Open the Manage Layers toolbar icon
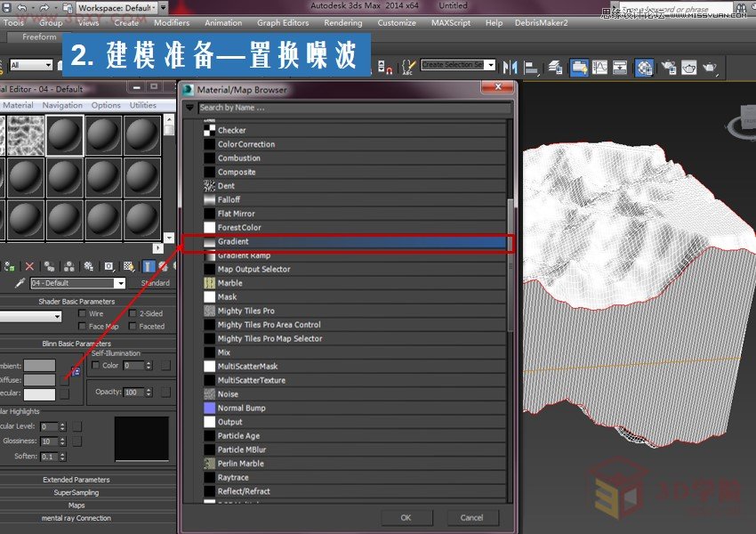The image size is (756, 534). [555, 67]
